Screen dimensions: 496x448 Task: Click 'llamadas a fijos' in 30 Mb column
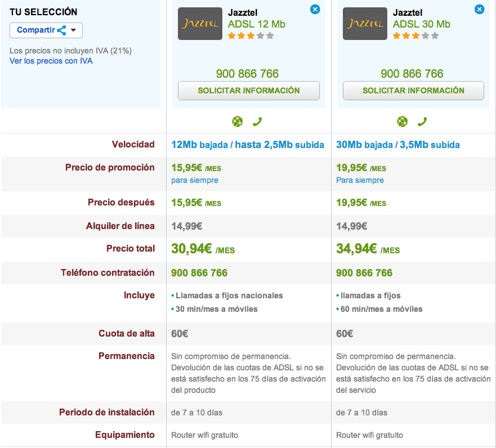click(370, 295)
